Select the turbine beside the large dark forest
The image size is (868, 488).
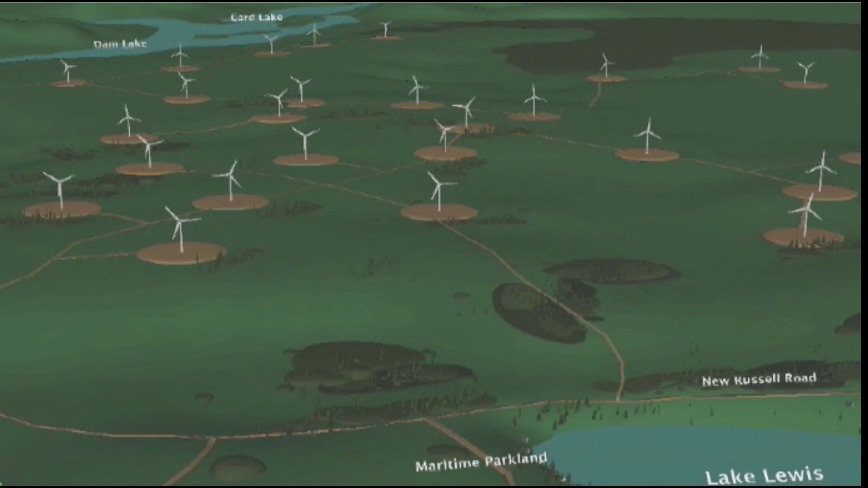[x=606, y=67]
